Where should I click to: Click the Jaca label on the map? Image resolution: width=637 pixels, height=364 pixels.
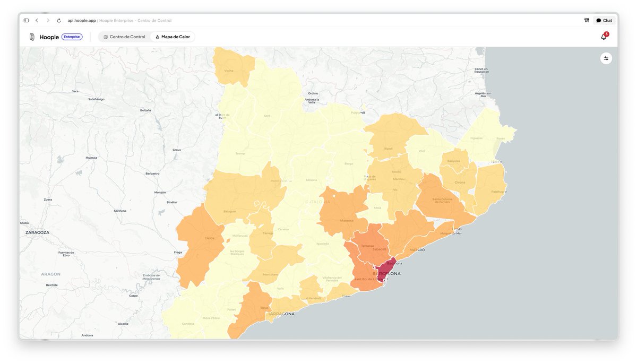click(75, 91)
